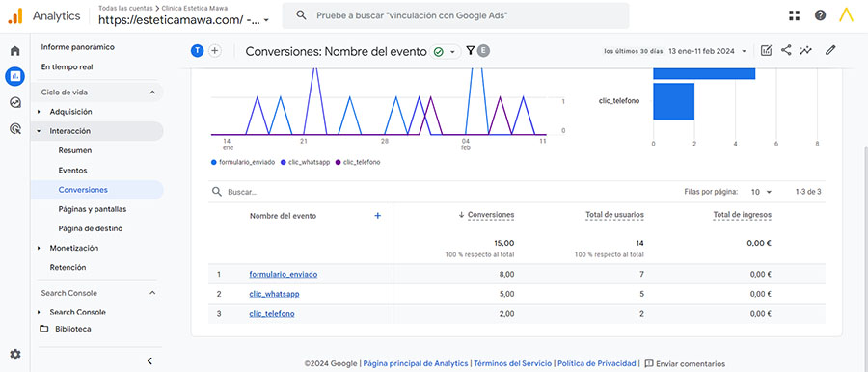Screen dimensions: 868x372
Task: Click the magnifier icon in top search
Action: point(301,15)
